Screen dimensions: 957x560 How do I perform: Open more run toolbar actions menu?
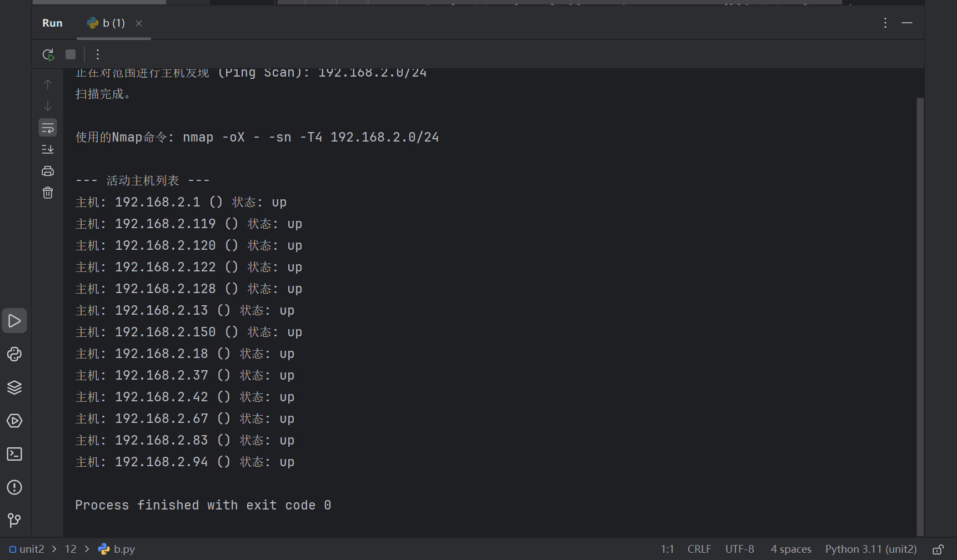pyautogui.click(x=98, y=54)
